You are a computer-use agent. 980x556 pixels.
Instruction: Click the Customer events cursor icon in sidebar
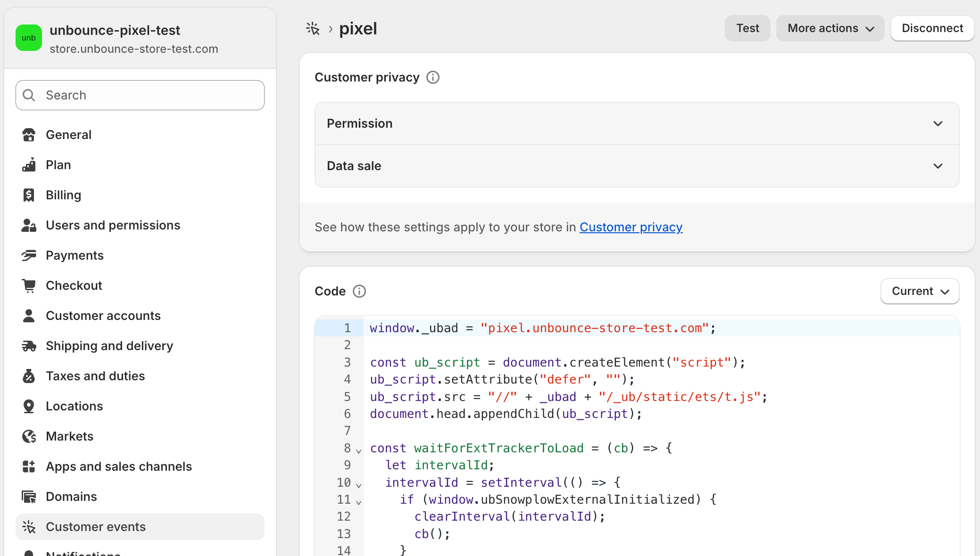[x=29, y=527]
